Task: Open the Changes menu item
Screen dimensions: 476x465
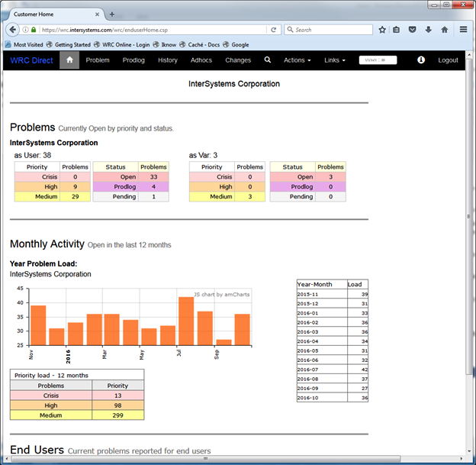Action: click(x=238, y=60)
